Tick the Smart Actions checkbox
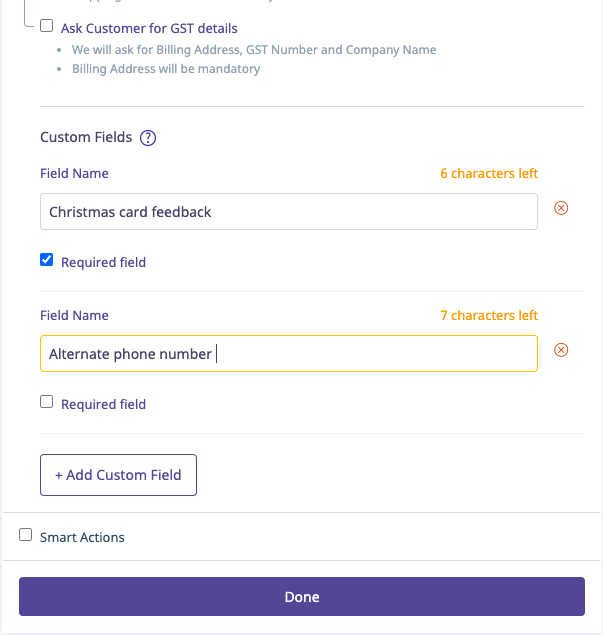The height and width of the screenshot is (635, 603). pyautogui.click(x=26, y=535)
